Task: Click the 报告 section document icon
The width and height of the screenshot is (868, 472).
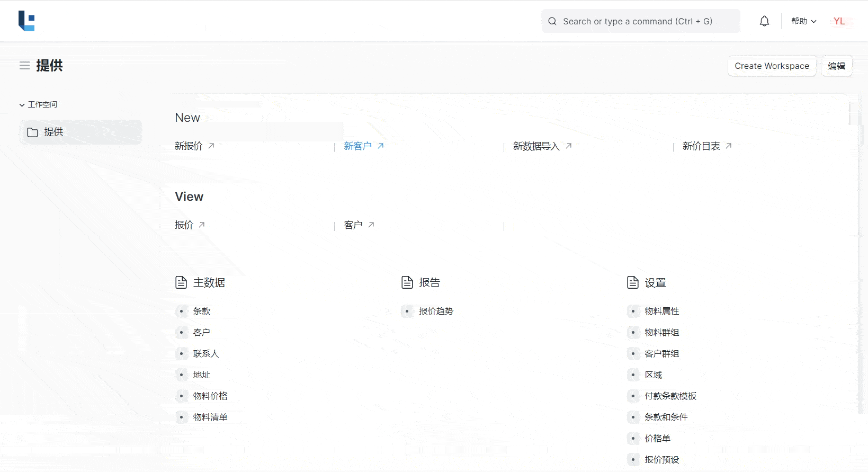Action: coord(407,282)
